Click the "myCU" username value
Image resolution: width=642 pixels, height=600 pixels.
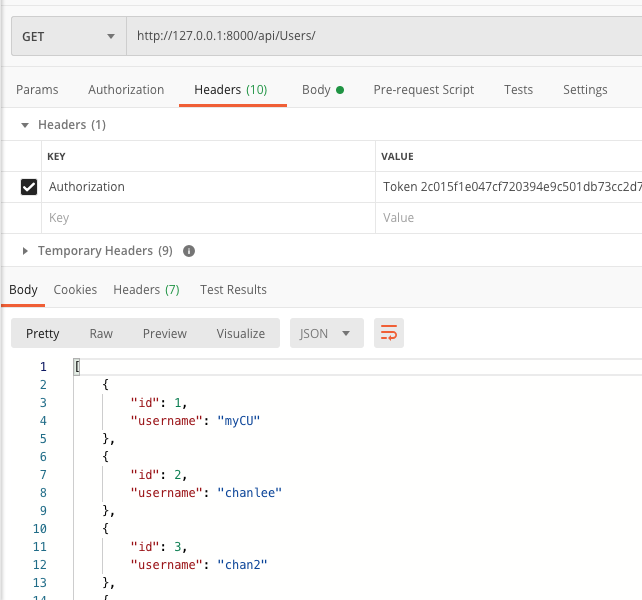coord(239,421)
